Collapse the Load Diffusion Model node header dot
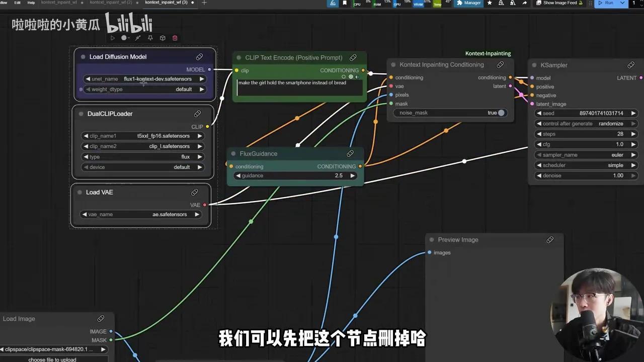The height and width of the screenshot is (362, 644). (x=82, y=56)
